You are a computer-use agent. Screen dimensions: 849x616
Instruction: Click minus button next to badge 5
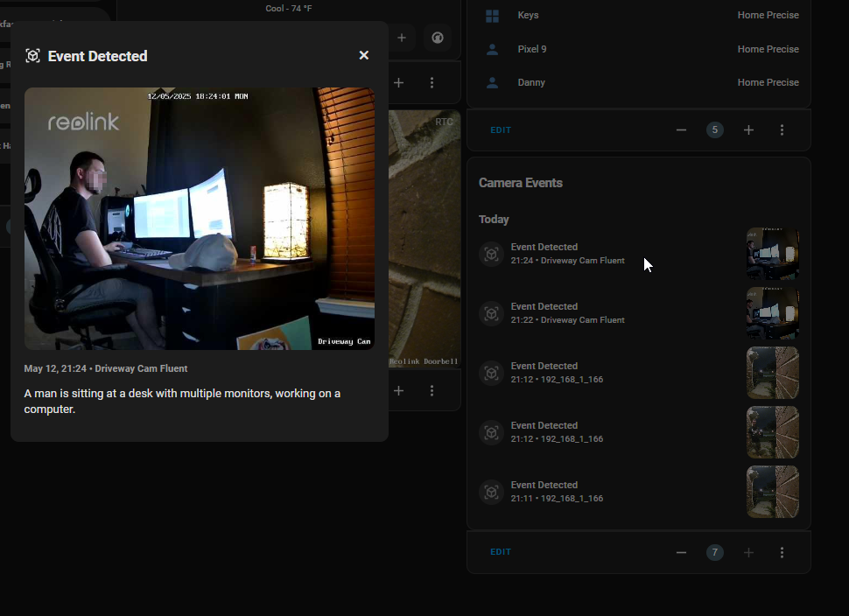click(681, 129)
